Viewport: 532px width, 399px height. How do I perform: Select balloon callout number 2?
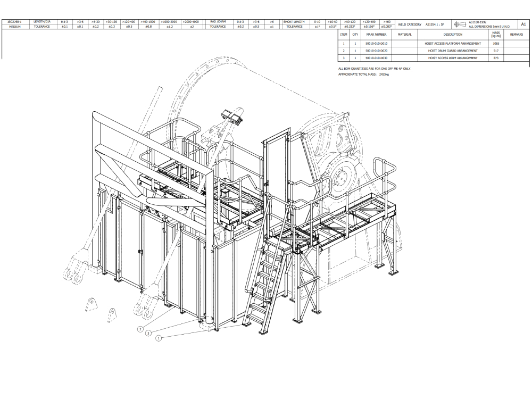(140, 329)
